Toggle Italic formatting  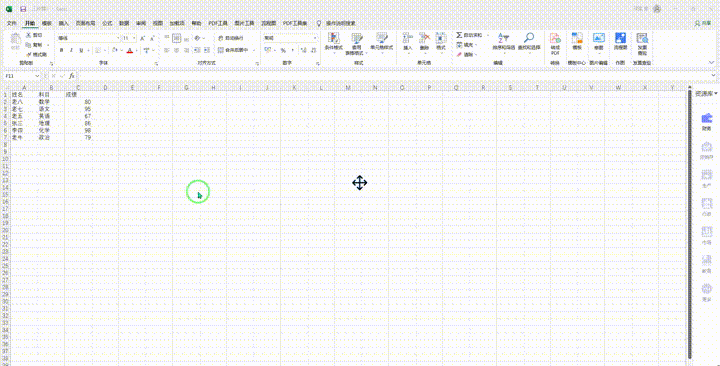click(x=71, y=50)
